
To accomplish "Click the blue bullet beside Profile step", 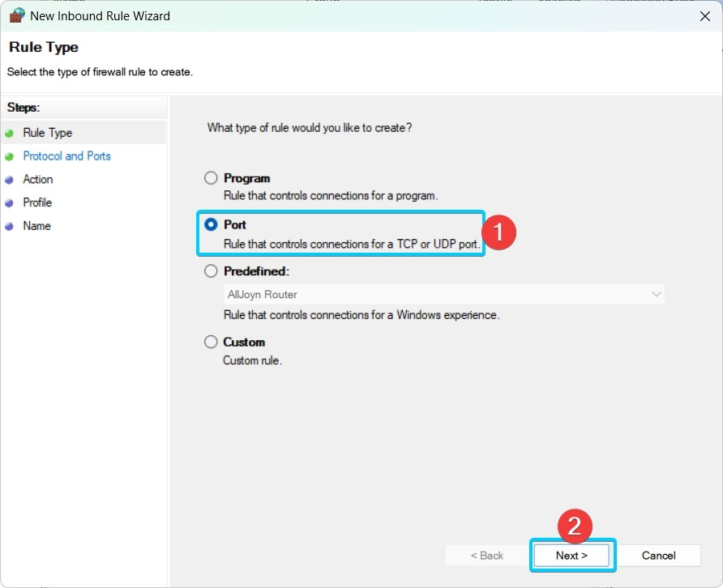I will point(10,203).
